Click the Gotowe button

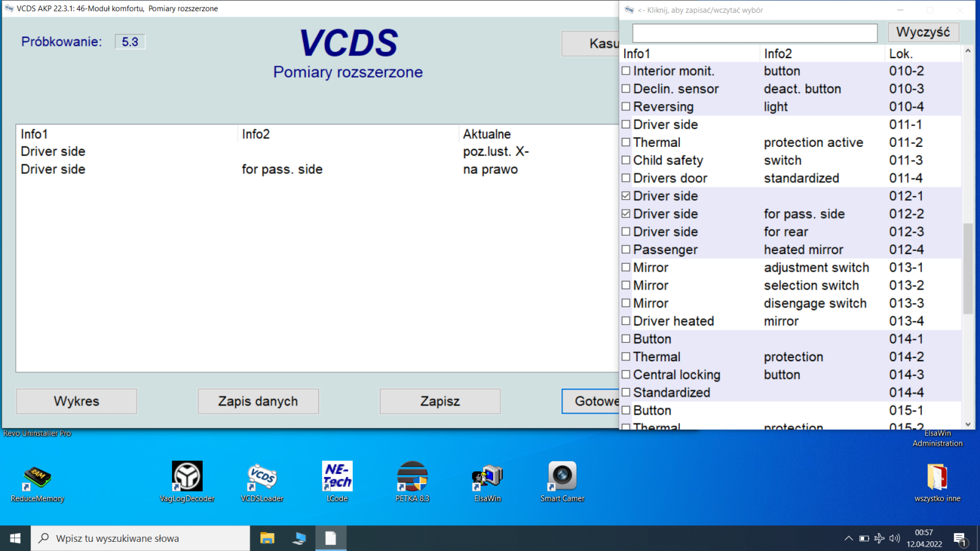pyautogui.click(x=590, y=401)
